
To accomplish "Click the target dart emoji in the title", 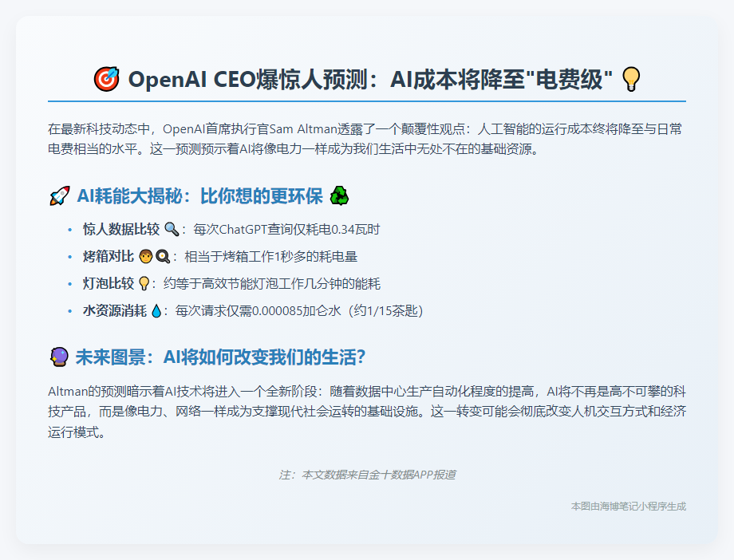I will 106,79.
